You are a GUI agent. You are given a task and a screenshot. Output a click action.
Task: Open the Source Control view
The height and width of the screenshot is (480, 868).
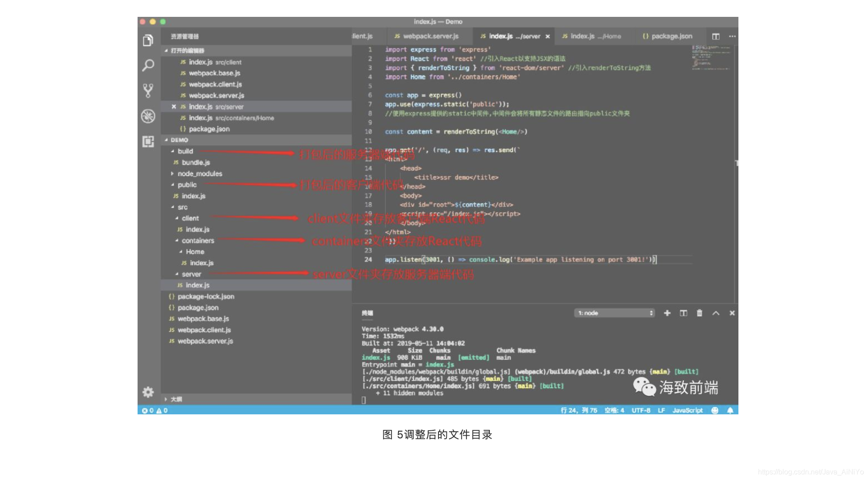148,90
